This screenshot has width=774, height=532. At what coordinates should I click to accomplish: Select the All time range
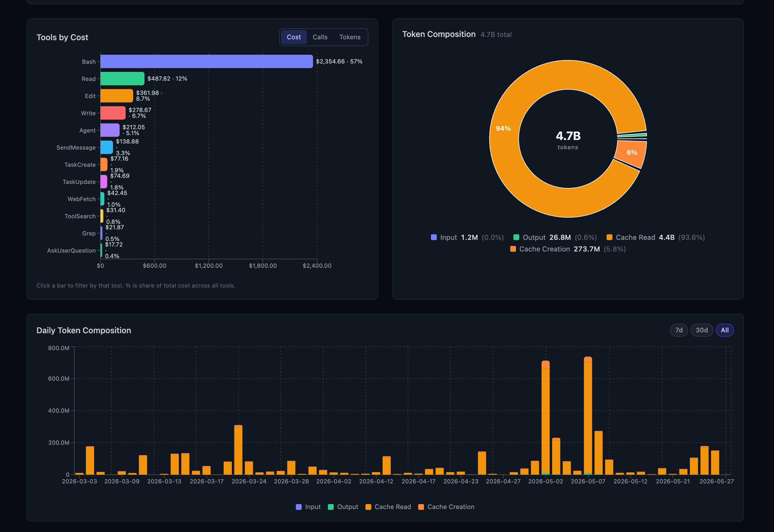coord(724,330)
